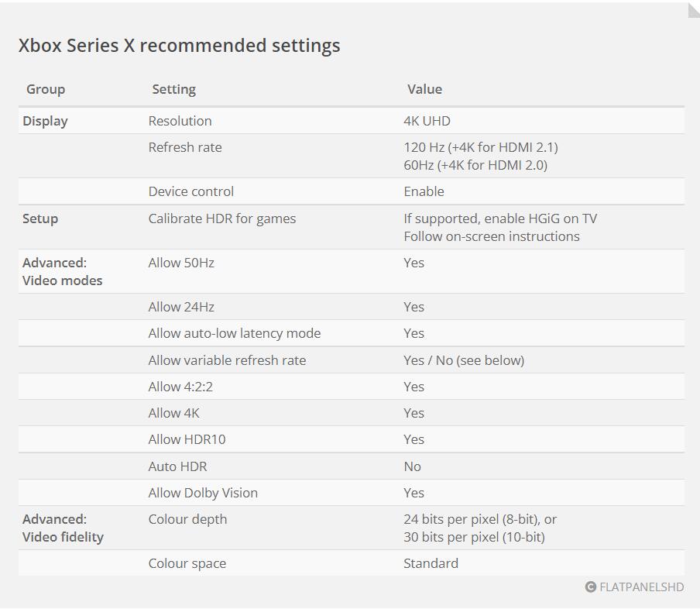Click the Auto HDR No value
The image size is (700, 609).
tap(412, 466)
